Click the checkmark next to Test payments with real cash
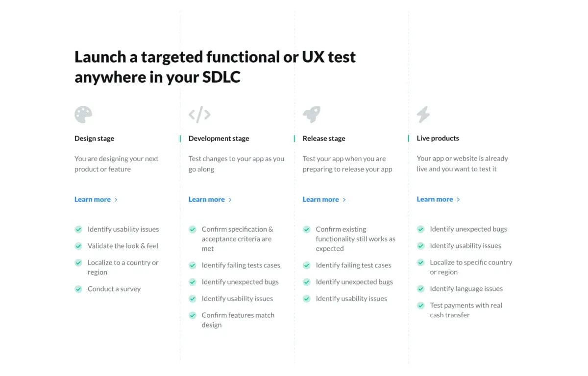588x376 pixels. pos(420,305)
